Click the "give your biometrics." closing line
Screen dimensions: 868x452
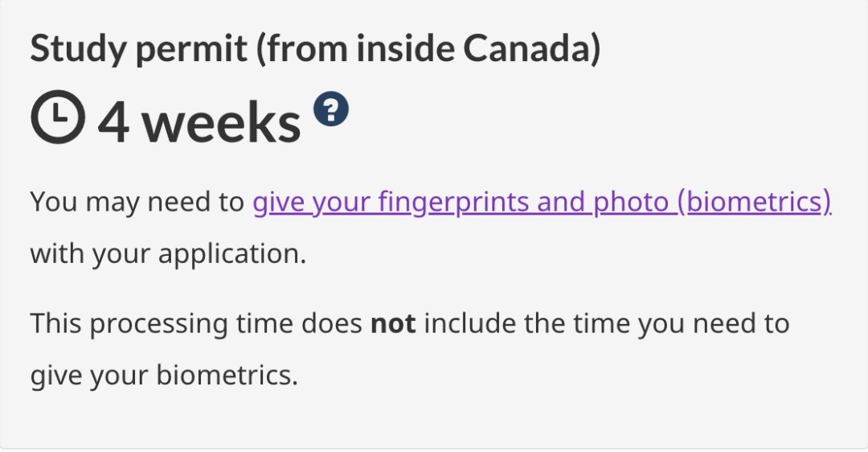click(x=164, y=375)
